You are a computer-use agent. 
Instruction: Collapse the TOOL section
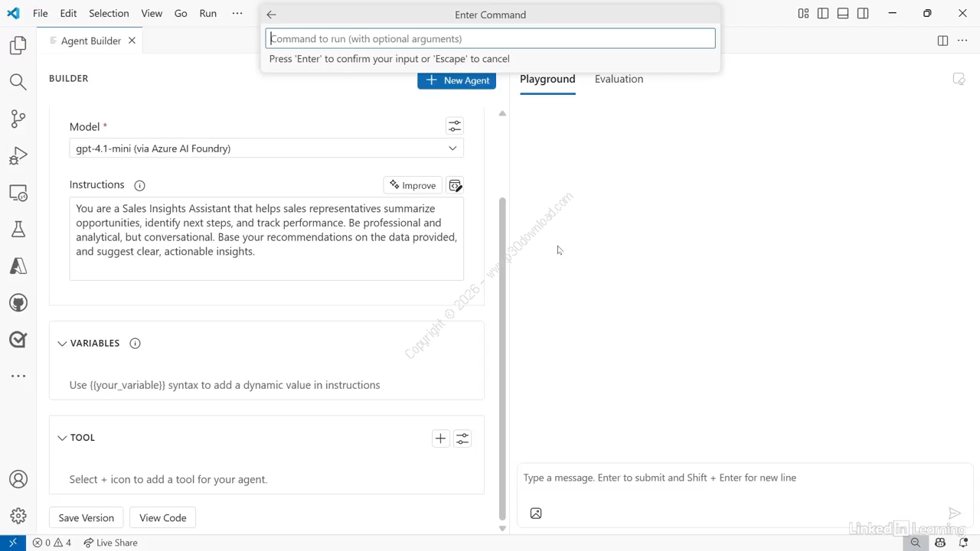(x=62, y=438)
